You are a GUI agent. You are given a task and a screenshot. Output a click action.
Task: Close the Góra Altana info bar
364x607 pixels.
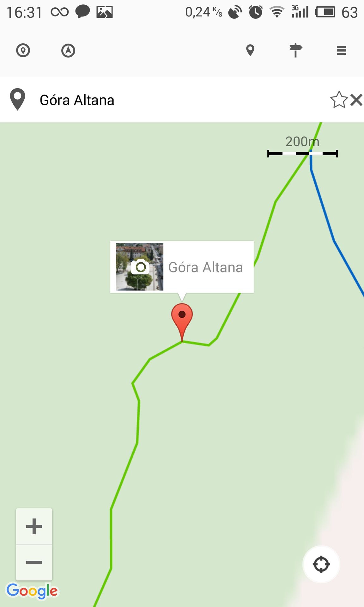356,100
